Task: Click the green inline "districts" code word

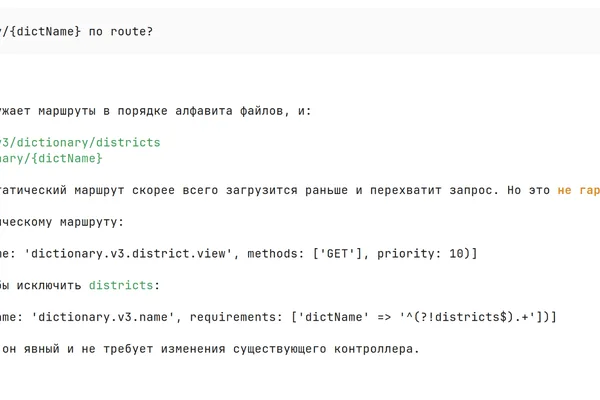Action: click(121, 286)
